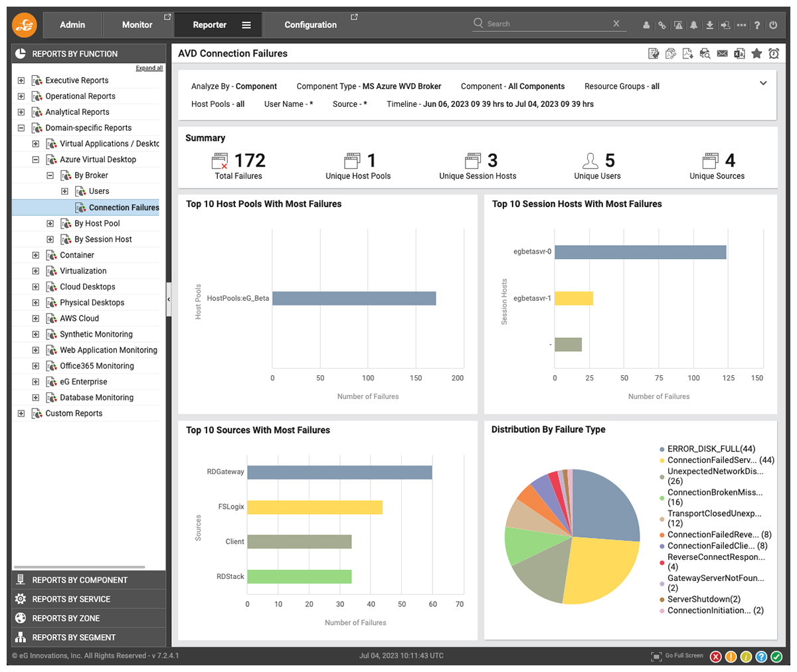This screenshot has width=797, height=672.
Task: Select the Reporter tab
Action: tap(210, 25)
